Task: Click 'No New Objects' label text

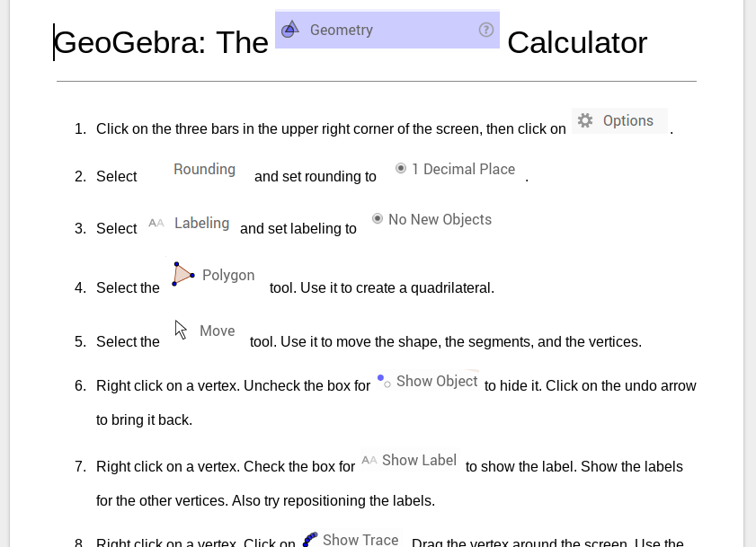Action: [440, 219]
